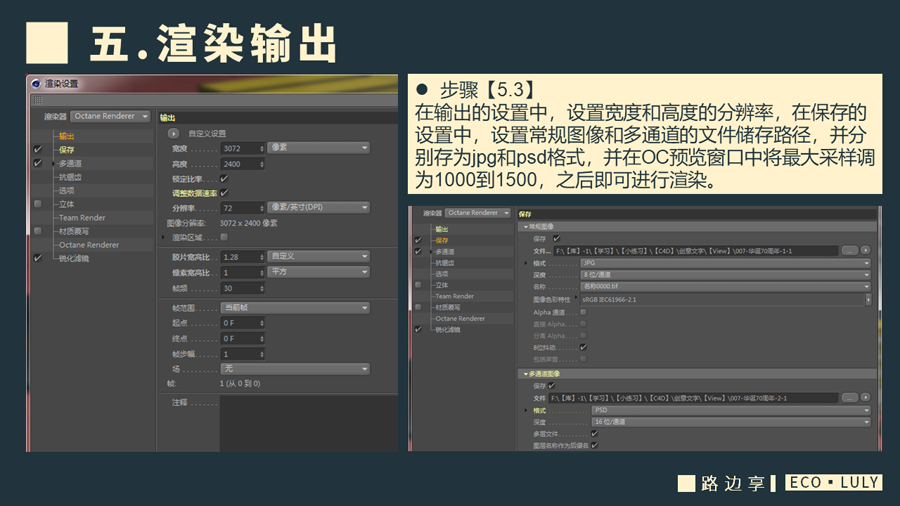Open the 8 位/通道 depth dropdown

coord(726,275)
